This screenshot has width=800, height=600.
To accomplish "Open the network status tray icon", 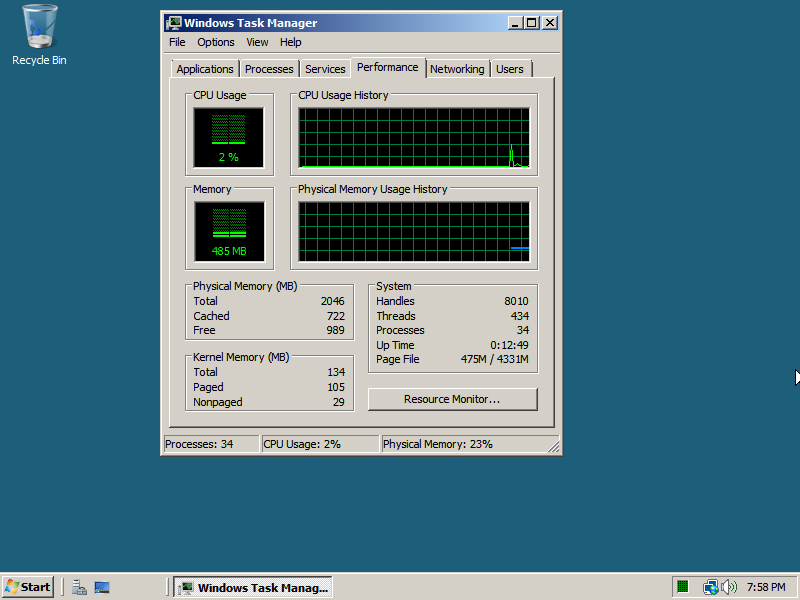I will click(x=711, y=587).
